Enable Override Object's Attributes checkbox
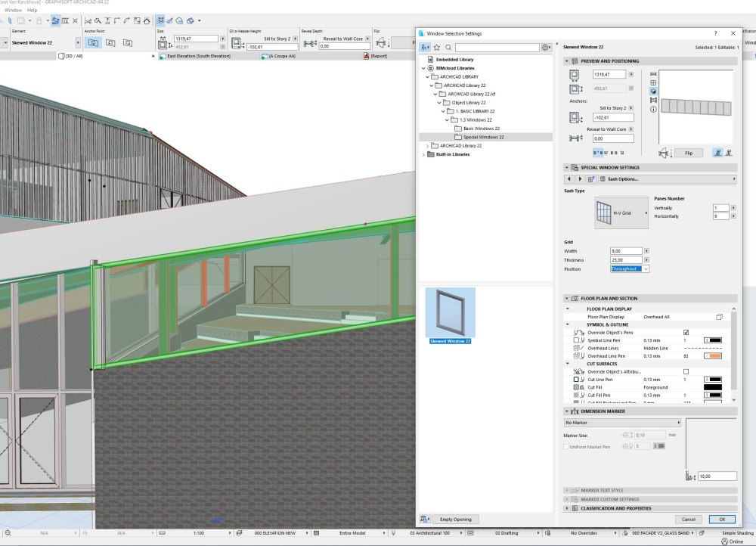Screen dimensions: 756x546 point(686,371)
